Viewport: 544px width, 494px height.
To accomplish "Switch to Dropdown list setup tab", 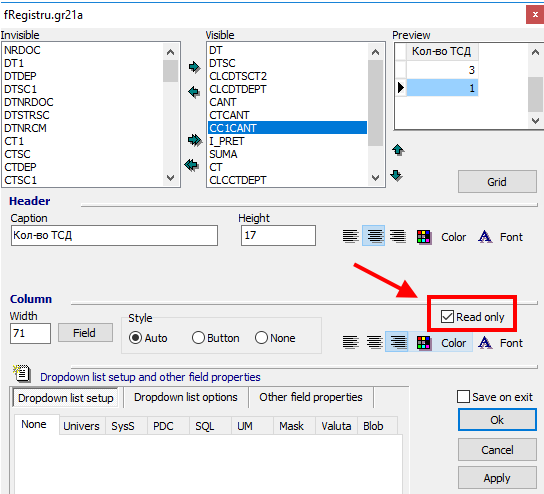I will point(66,398).
